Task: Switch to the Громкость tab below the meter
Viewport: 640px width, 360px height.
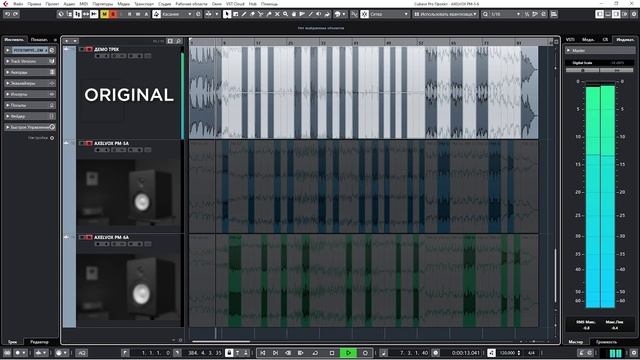Action: [x=607, y=342]
